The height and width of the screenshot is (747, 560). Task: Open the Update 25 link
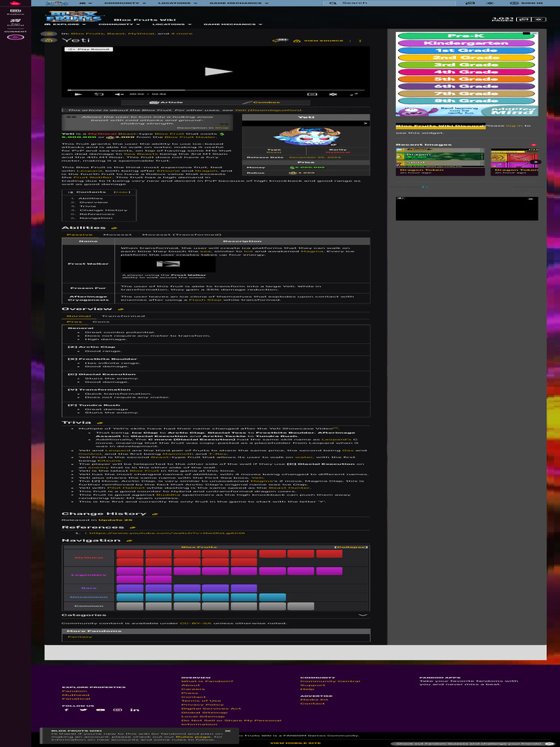116,520
